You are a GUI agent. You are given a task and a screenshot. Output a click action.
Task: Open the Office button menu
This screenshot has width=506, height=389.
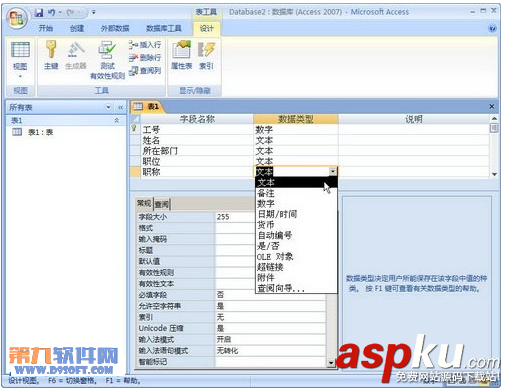[17, 18]
